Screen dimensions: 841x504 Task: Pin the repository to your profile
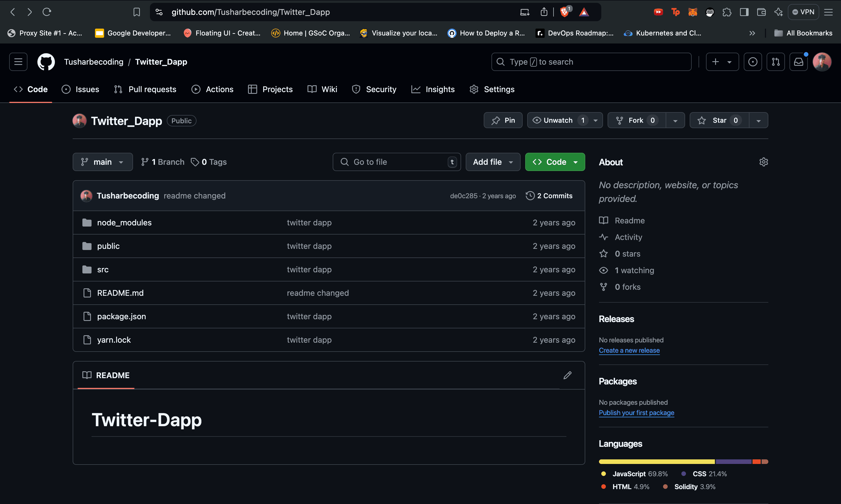(503, 120)
